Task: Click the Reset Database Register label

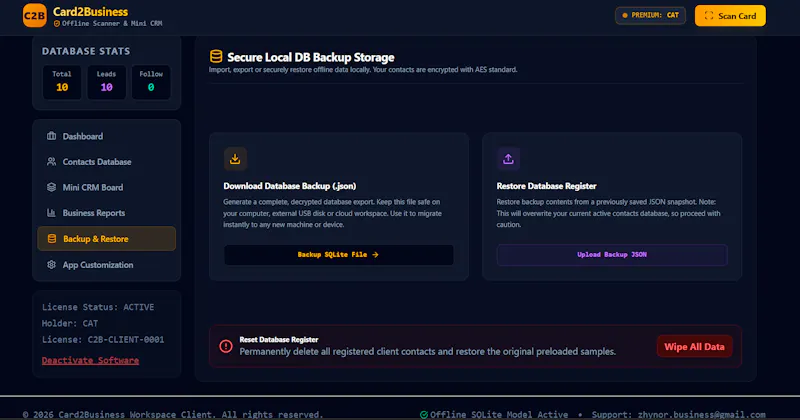Action: point(279,339)
